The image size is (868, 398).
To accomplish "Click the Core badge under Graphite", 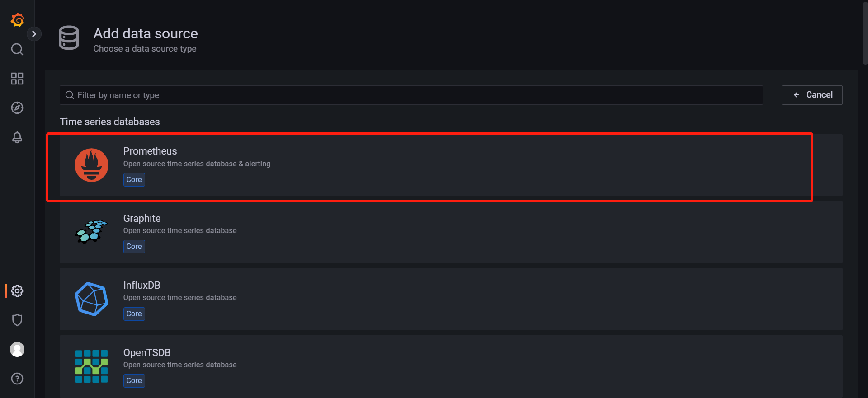I will [134, 247].
